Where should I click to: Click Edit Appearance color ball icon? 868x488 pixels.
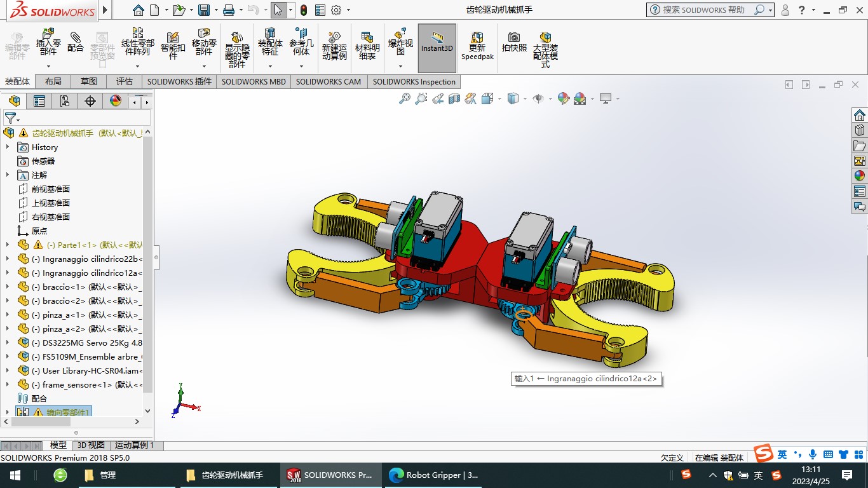(563, 98)
